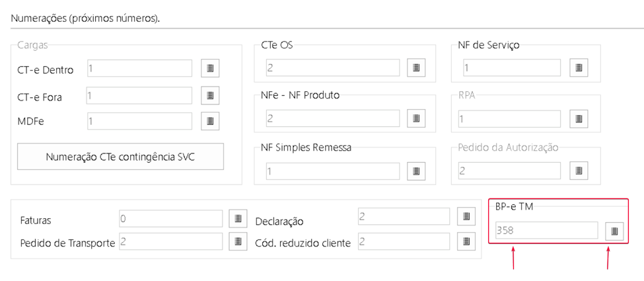The height and width of the screenshot is (281, 644).
Task: Select the BP-e TM field showing 358
Action: click(547, 230)
